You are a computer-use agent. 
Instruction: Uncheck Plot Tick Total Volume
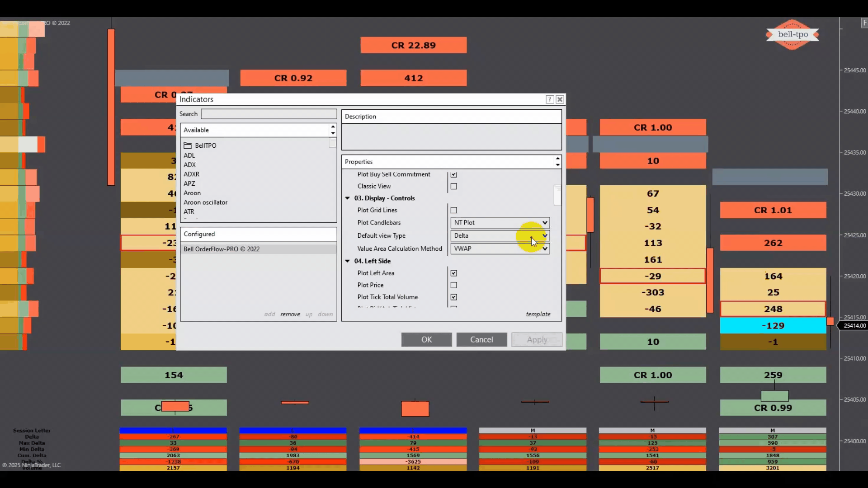(x=453, y=297)
